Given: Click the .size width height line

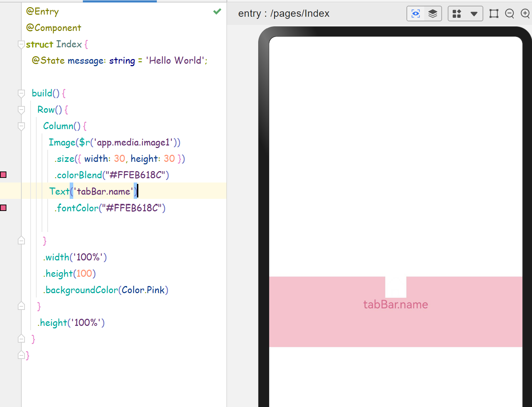Looking at the screenshot, I should tap(120, 159).
